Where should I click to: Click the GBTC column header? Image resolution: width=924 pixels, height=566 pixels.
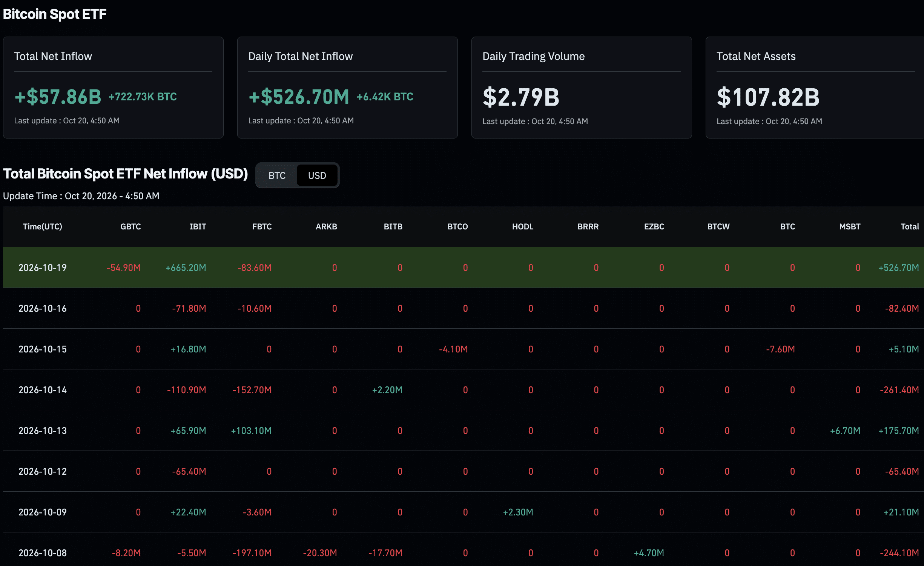[130, 226]
